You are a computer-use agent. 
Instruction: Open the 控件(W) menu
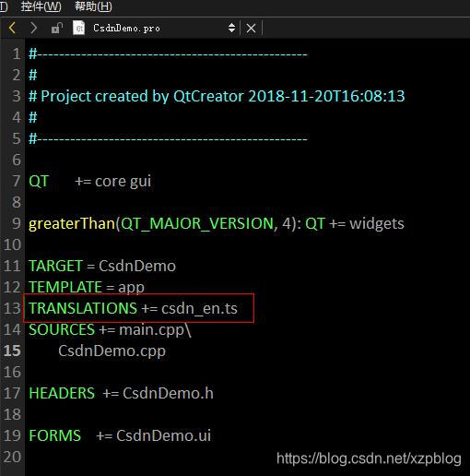[x=41, y=6]
